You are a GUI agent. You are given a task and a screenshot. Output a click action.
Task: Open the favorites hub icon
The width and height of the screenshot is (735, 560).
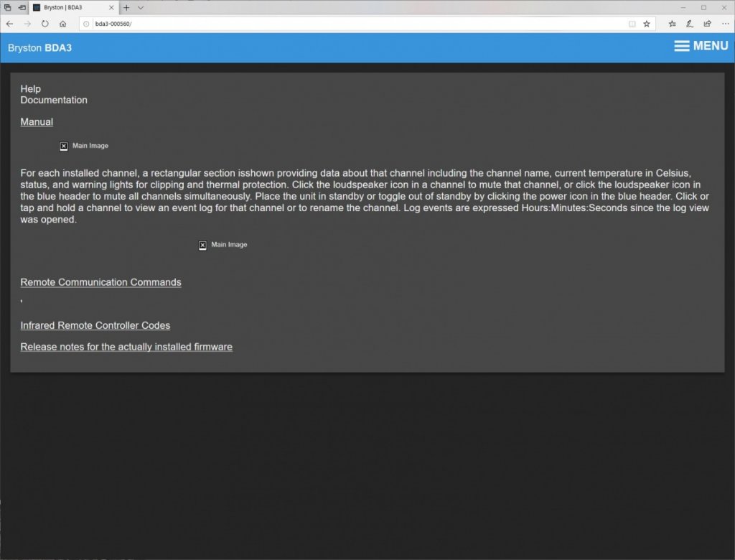coord(672,24)
